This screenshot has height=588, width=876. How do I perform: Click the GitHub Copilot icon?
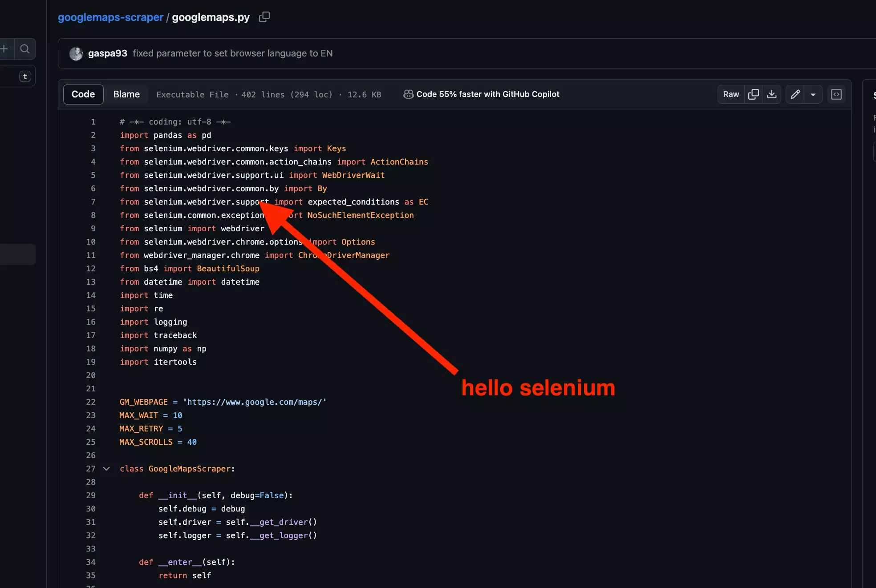tap(408, 94)
